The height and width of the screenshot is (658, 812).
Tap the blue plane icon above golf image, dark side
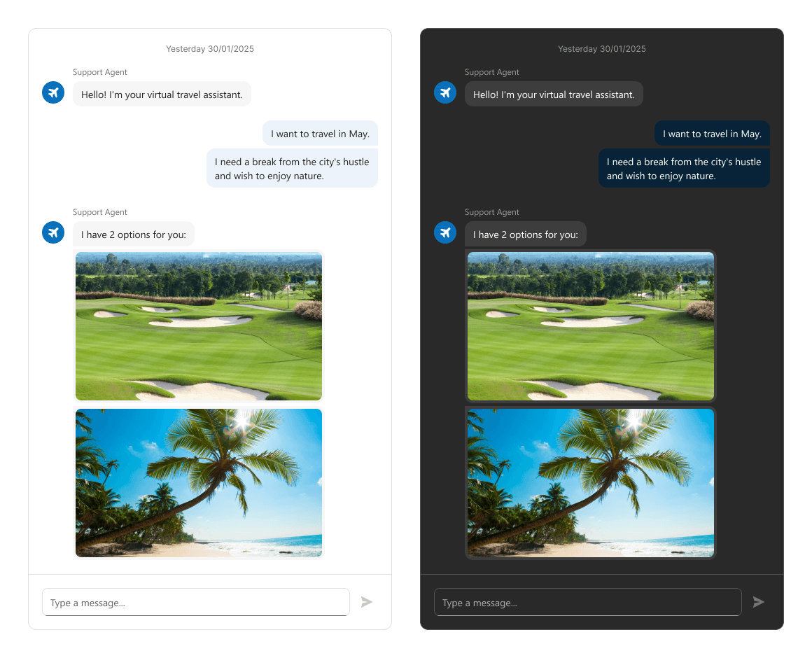(445, 232)
